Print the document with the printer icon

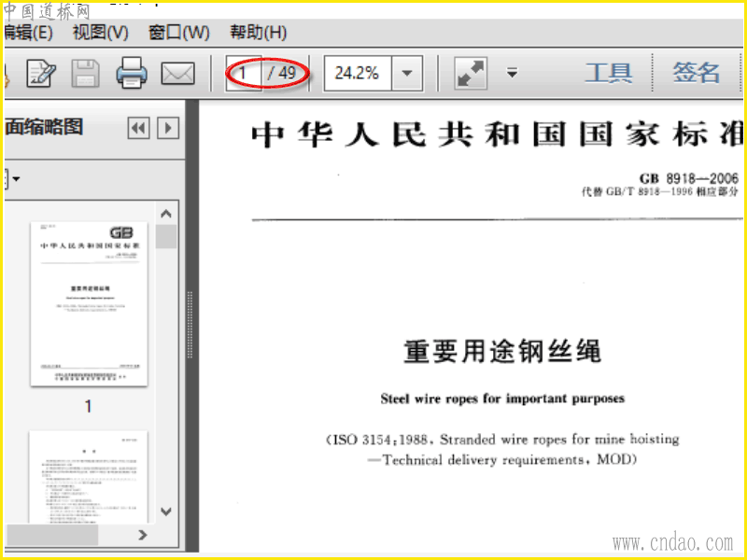pos(132,73)
